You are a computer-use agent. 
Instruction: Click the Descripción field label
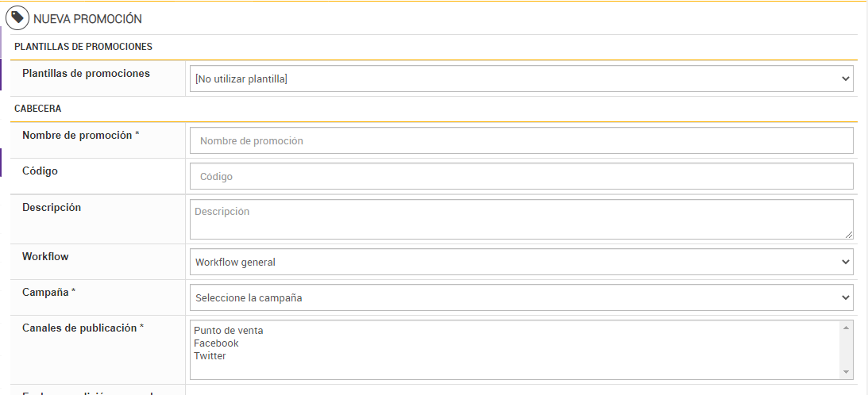click(52, 208)
